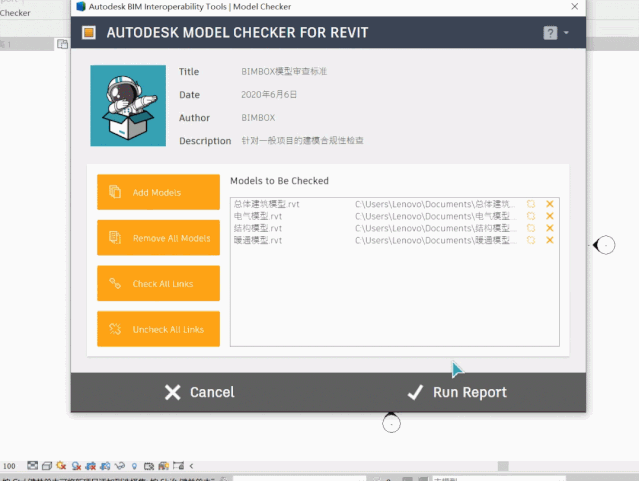Click the description text 针对一般项目的建模合规性检查
The height and width of the screenshot is (481, 639).
[x=302, y=141]
